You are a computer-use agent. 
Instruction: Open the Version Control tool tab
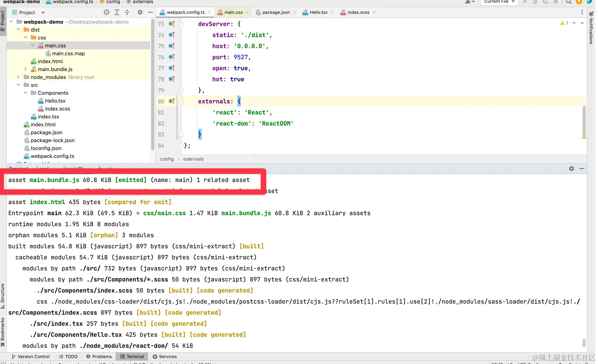[x=30, y=356]
